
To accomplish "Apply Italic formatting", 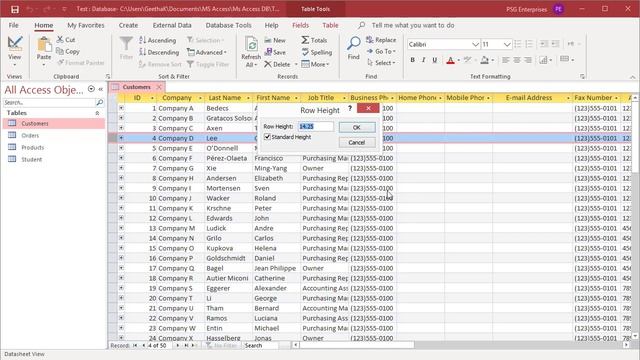I will pyautogui.click(x=424, y=60).
